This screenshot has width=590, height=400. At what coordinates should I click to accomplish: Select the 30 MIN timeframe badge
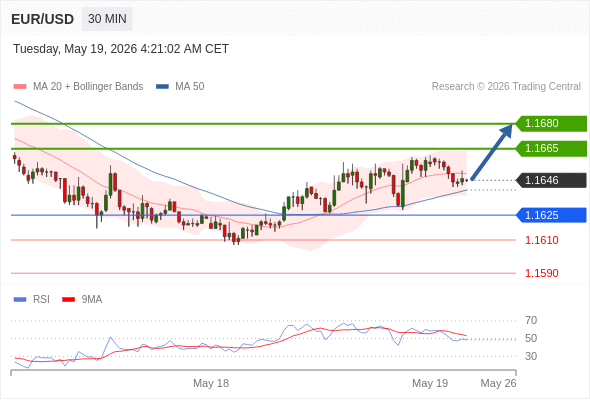click(x=107, y=19)
